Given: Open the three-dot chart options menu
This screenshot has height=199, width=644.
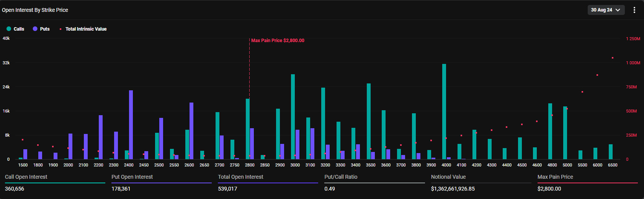Looking at the screenshot, I should pos(634,10).
